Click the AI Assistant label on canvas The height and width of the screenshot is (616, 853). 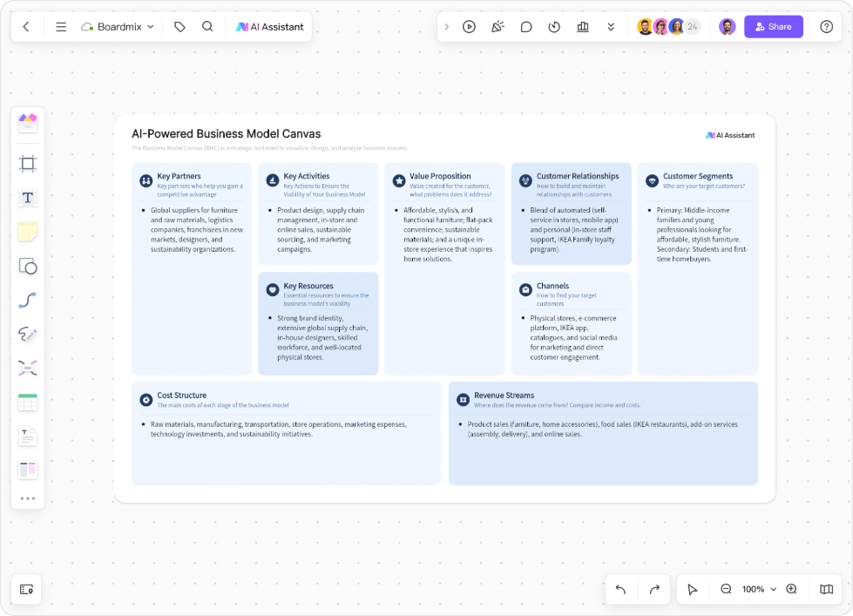tap(730, 135)
